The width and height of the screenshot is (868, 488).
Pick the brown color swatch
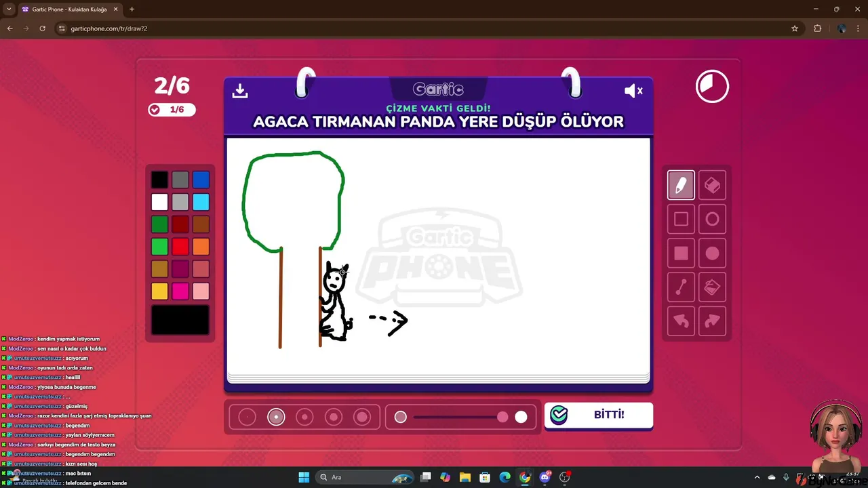click(x=201, y=224)
